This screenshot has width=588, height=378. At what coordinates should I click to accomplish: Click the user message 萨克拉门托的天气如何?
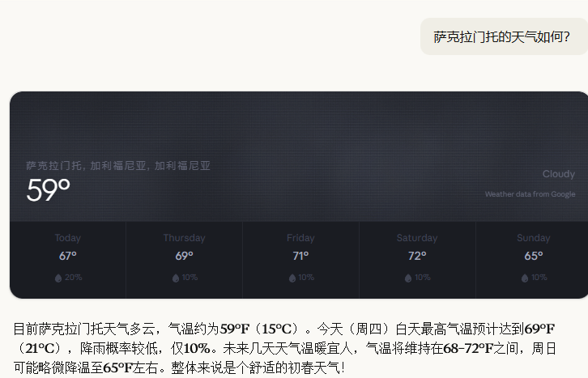coord(501,37)
